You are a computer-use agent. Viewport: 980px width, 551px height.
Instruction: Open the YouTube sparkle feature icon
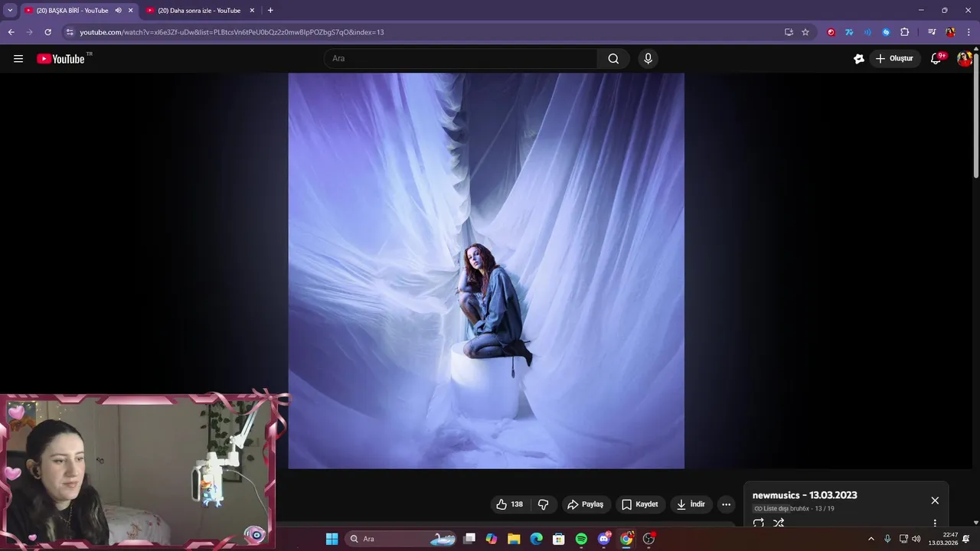point(859,59)
